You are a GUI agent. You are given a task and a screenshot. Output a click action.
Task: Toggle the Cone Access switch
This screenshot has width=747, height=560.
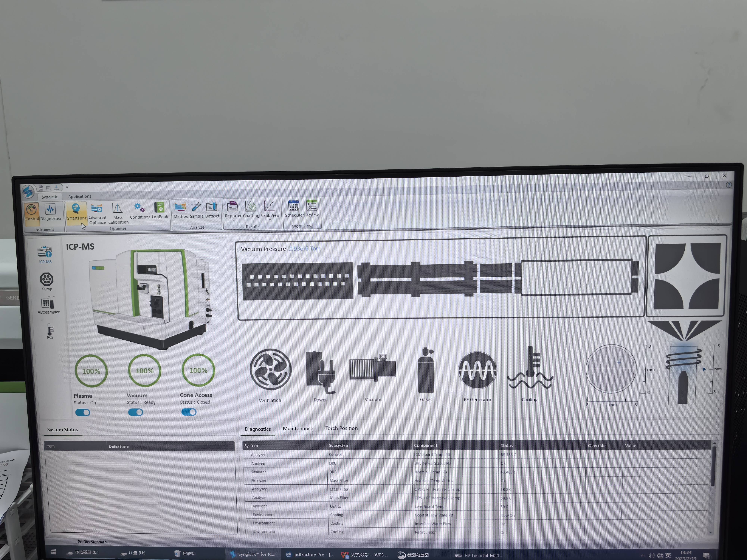[189, 412]
